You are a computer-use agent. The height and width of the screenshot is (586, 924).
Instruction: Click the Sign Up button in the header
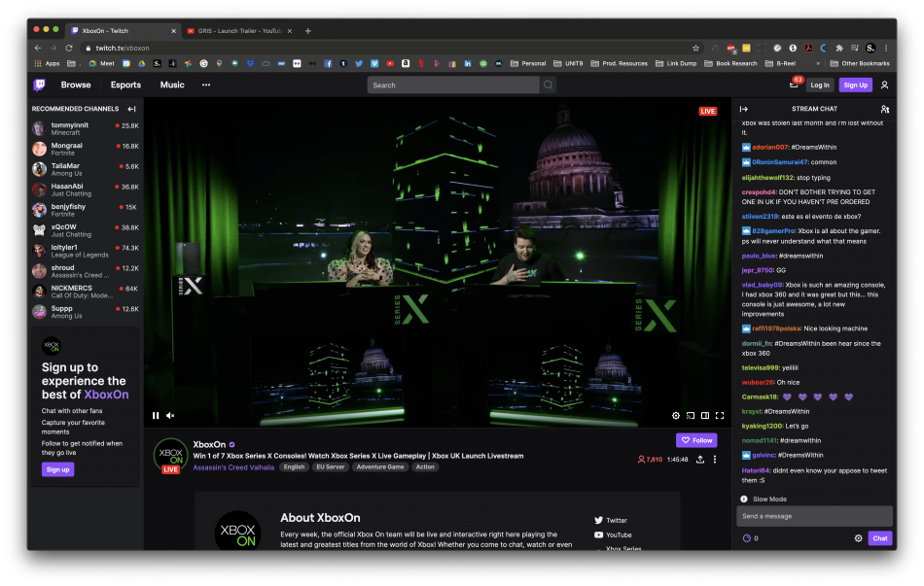855,85
